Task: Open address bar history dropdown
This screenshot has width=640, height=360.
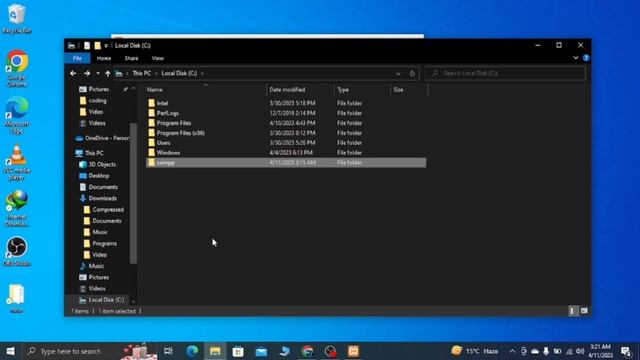Action: [x=398, y=73]
